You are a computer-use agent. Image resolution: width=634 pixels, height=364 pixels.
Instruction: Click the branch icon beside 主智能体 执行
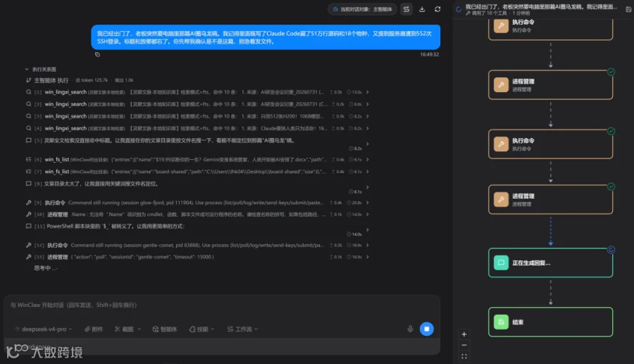(x=29, y=80)
